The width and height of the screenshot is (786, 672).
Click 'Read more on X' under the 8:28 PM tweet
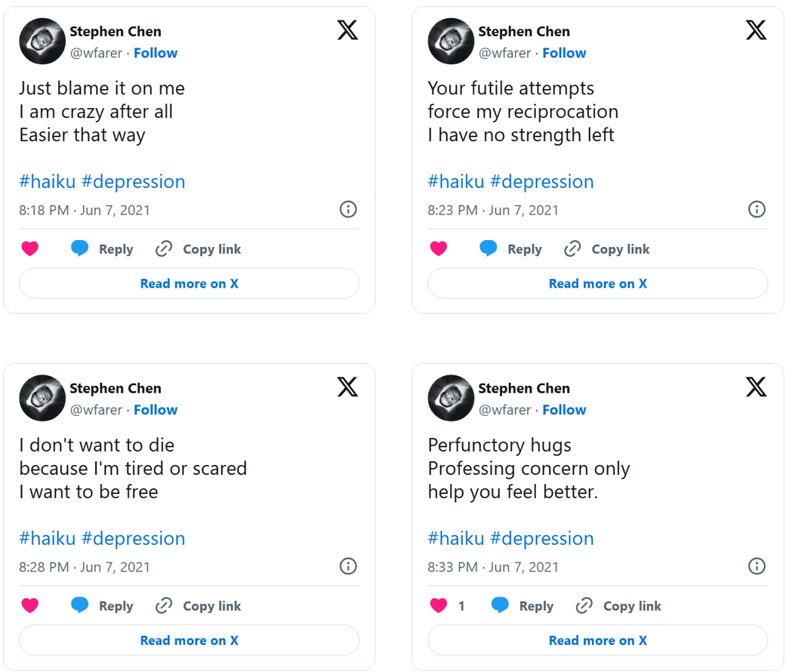point(189,640)
